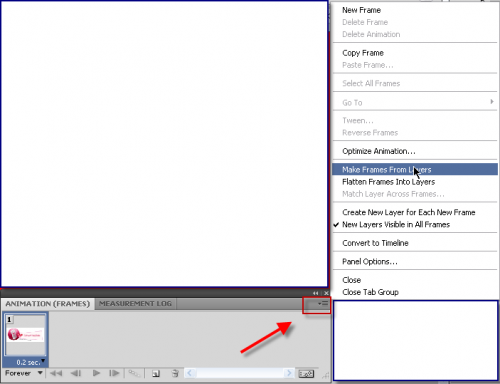Play the animation
The width and height of the screenshot is (500, 384).
click(x=96, y=373)
